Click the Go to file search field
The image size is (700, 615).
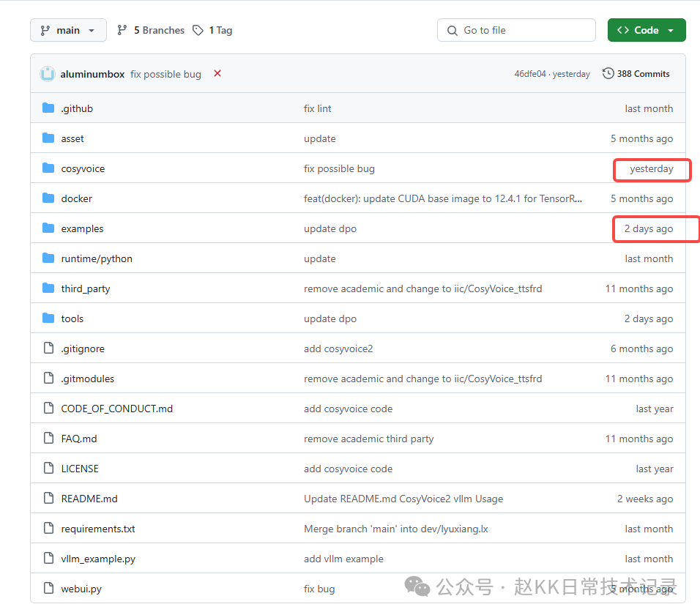pyautogui.click(x=516, y=30)
